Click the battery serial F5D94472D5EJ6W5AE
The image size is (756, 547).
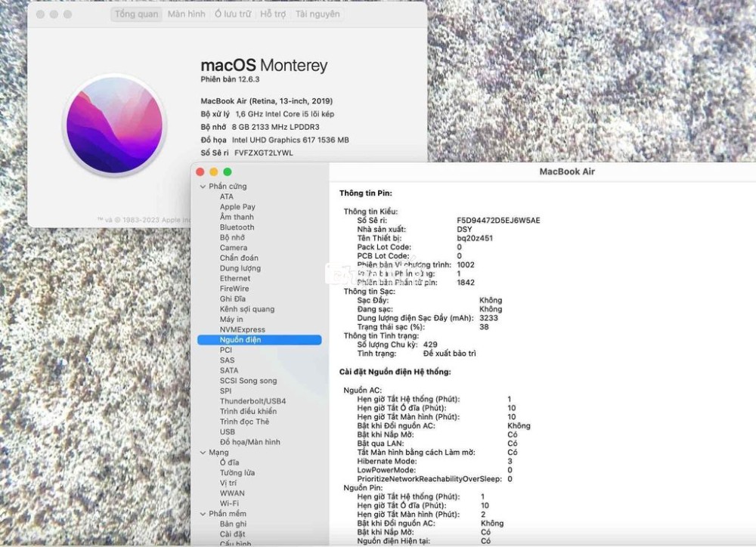(x=498, y=221)
